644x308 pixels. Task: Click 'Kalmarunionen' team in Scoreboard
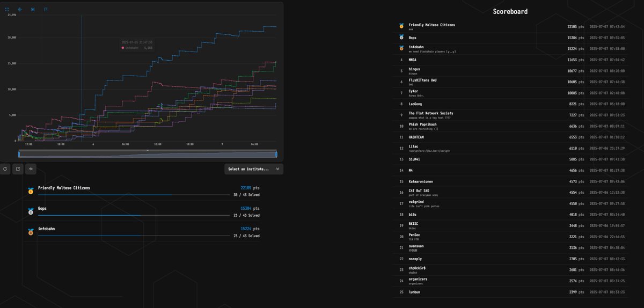tap(421, 181)
